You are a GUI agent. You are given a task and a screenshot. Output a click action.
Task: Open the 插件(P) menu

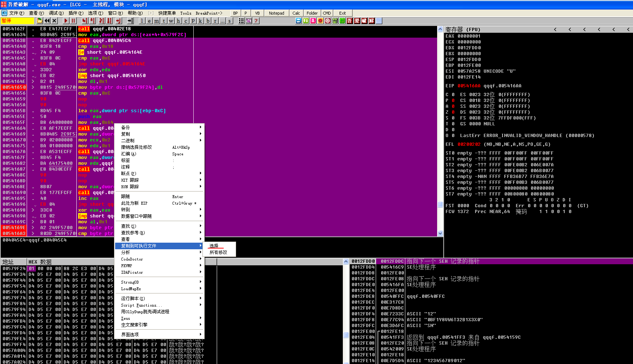pos(76,13)
